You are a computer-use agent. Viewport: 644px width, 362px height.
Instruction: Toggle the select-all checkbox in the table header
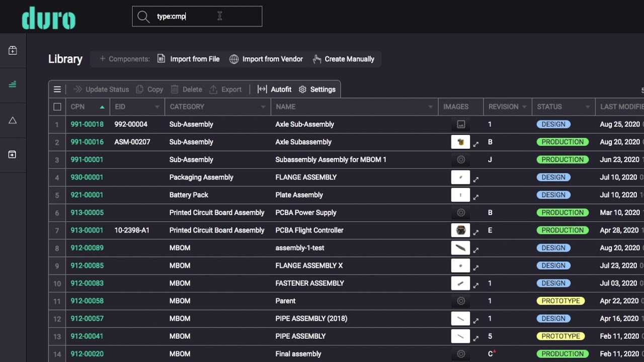57,107
